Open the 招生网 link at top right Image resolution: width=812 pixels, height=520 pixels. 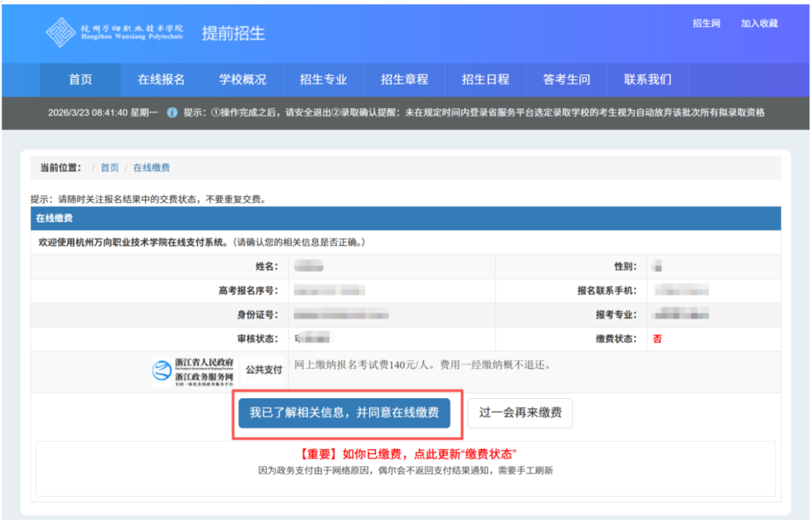[706, 23]
